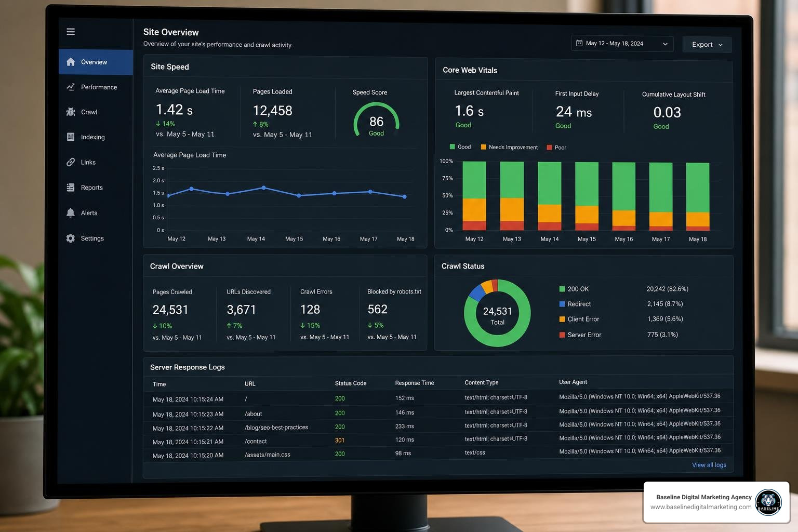This screenshot has width=798, height=532.
Task: Open the Indexing page
Action: coord(96,137)
